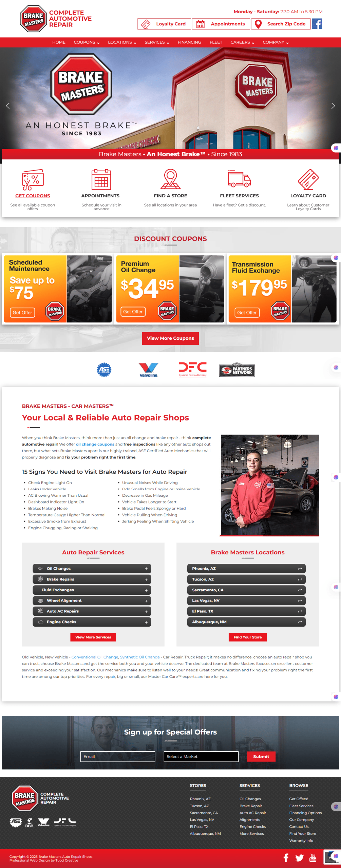This screenshot has height=868, width=341.
Task: Click the Appointments header button
Action: (x=221, y=24)
